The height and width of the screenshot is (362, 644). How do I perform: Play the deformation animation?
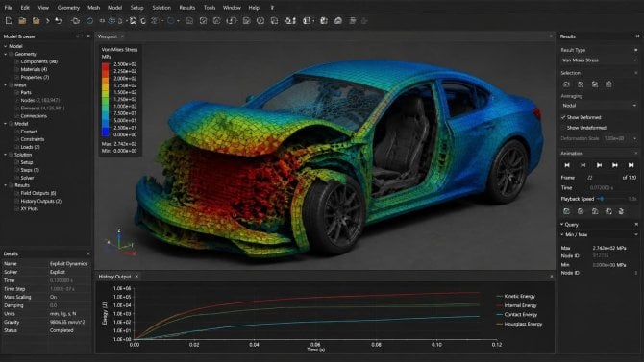(599, 165)
